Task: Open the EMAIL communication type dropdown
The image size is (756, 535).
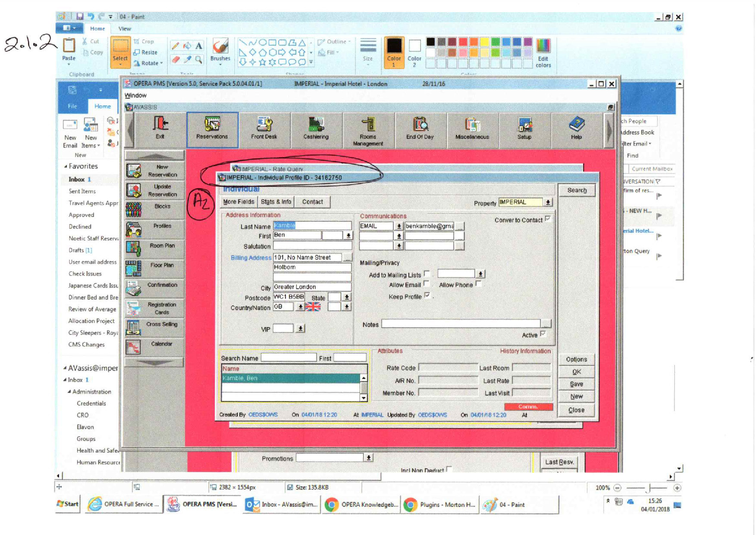Action: [x=399, y=226]
